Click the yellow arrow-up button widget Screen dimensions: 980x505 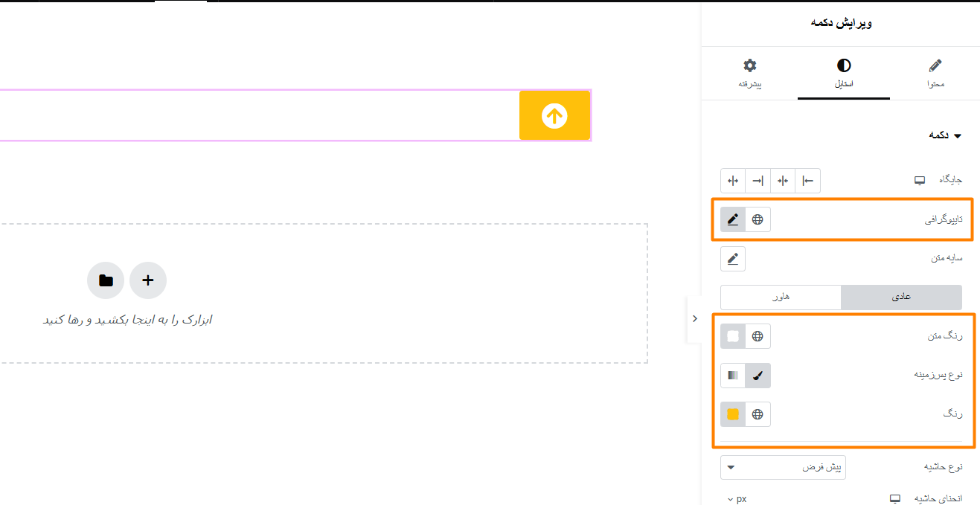[x=554, y=115]
